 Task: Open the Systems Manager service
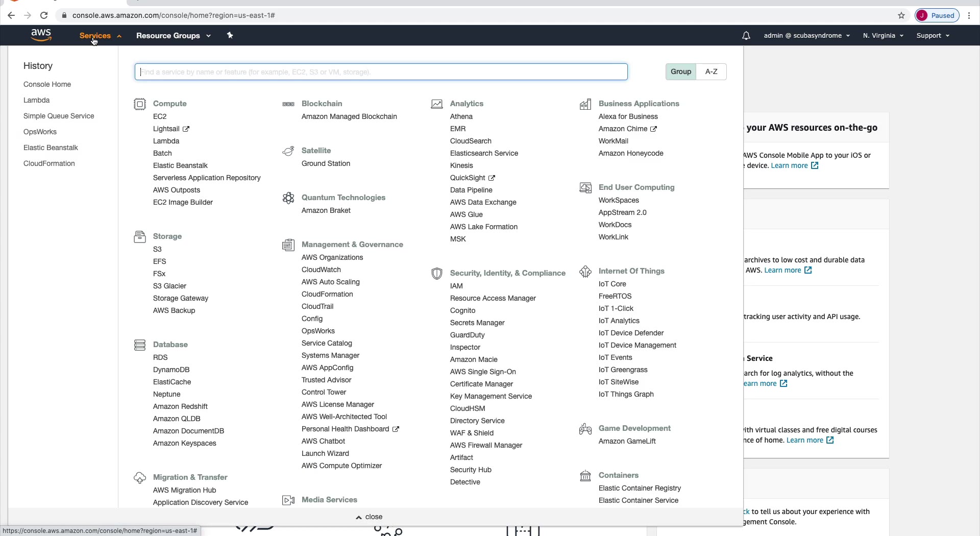tap(330, 355)
